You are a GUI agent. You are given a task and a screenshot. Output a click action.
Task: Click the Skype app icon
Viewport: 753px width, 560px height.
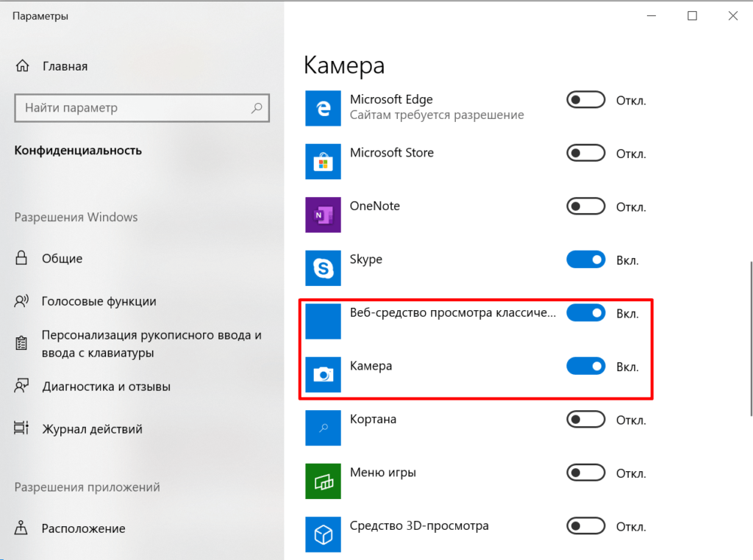pos(324,268)
